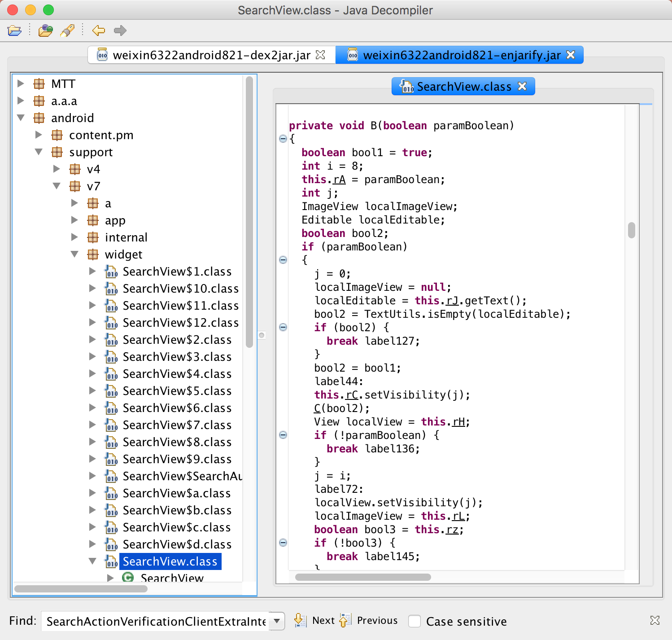
Task: Click the code editor vertical scrollbar thumb
Action: tap(632, 230)
